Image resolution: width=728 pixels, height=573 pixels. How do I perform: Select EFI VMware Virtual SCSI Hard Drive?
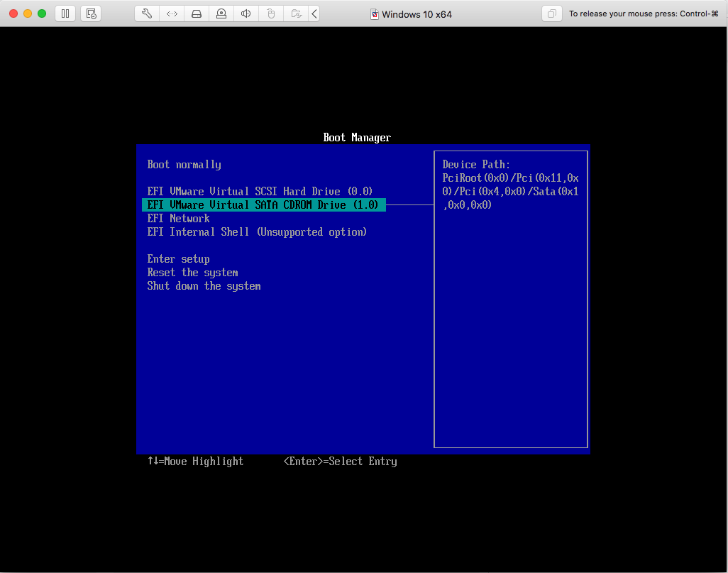coord(260,192)
